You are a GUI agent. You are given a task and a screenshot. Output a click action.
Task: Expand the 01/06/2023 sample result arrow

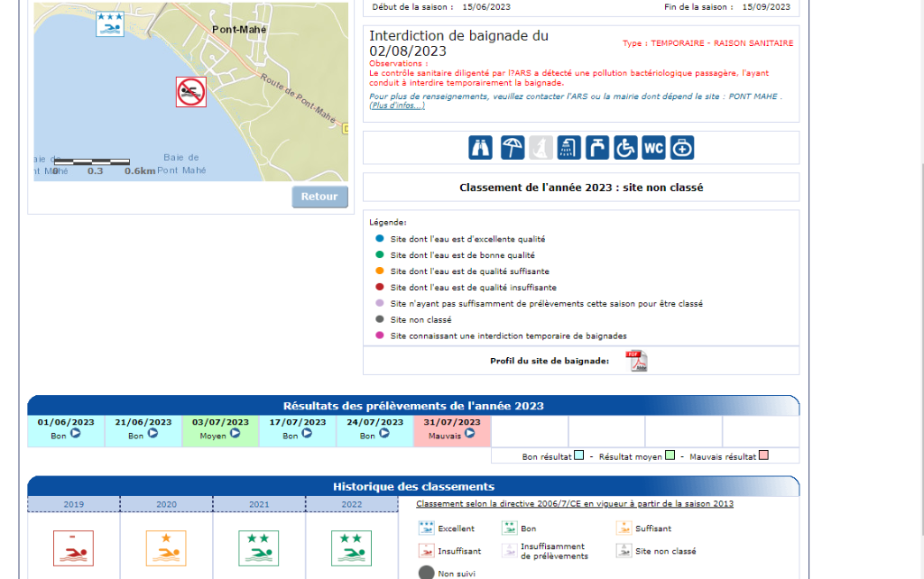(76, 434)
